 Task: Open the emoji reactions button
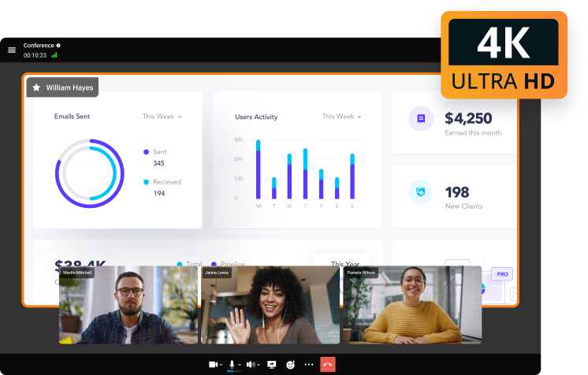[x=290, y=365]
